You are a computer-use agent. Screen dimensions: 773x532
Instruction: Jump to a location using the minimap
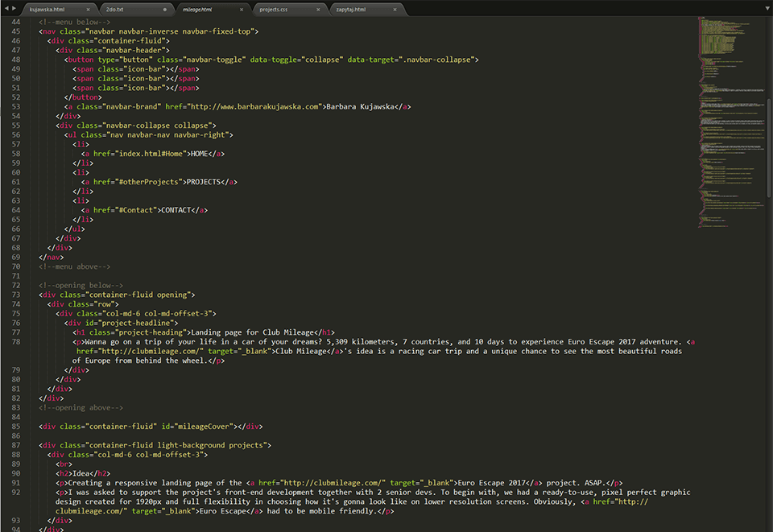pos(729,121)
